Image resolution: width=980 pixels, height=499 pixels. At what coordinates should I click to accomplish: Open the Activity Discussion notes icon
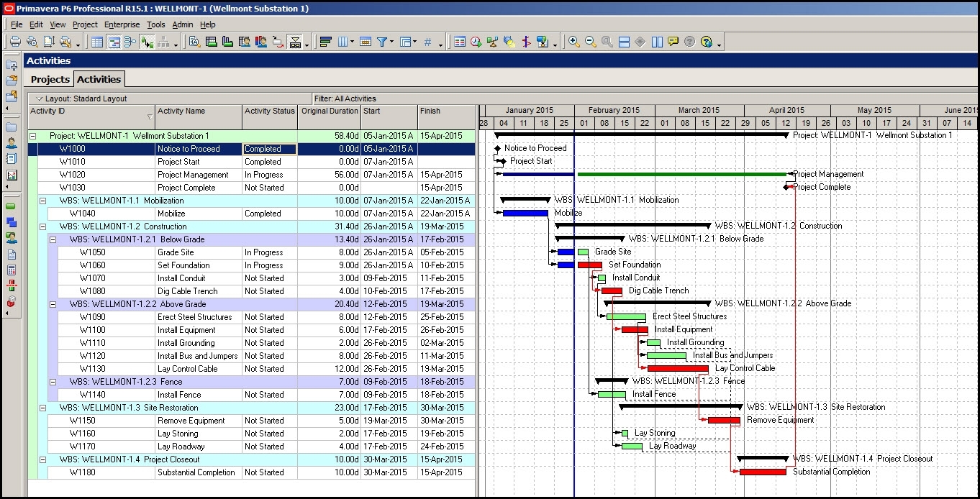pos(673,42)
